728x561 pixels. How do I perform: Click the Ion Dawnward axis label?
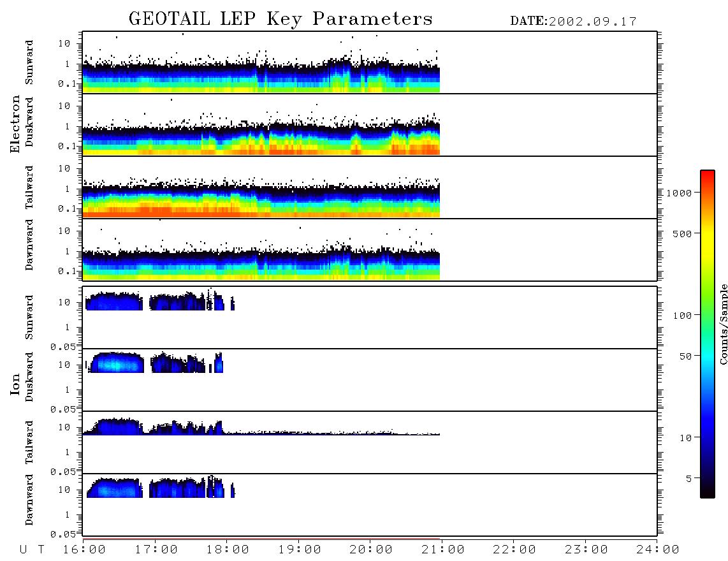29,500
